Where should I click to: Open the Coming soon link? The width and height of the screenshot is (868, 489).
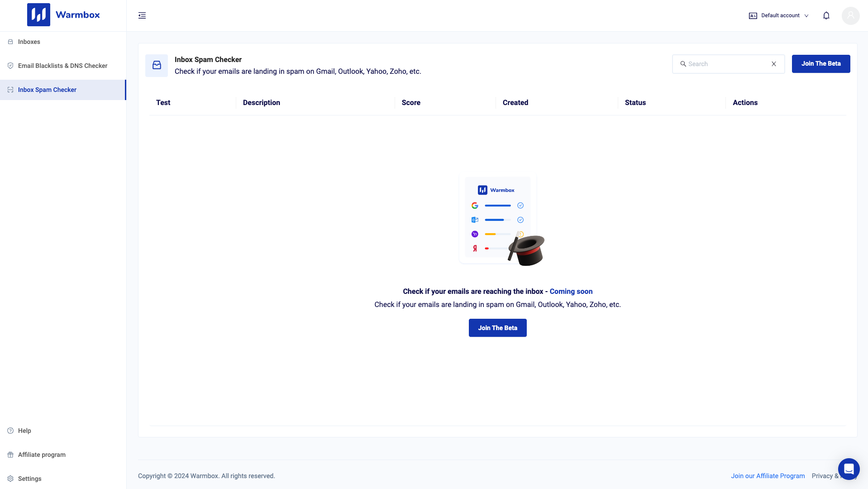[x=571, y=292]
